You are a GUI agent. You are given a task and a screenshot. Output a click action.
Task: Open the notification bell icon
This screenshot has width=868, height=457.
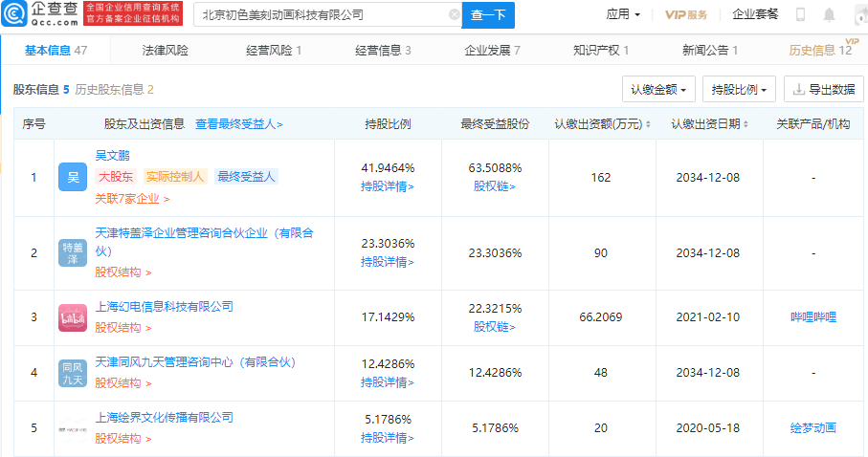[x=829, y=14]
